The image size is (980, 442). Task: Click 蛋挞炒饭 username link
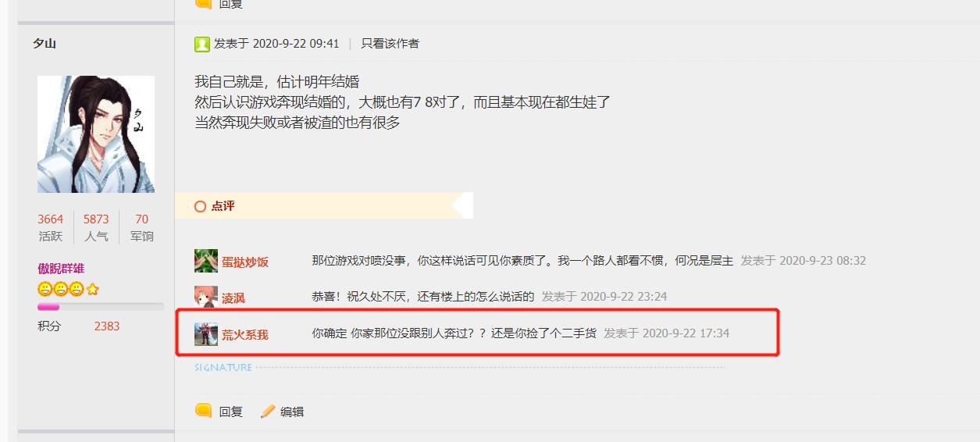click(245, 262)
